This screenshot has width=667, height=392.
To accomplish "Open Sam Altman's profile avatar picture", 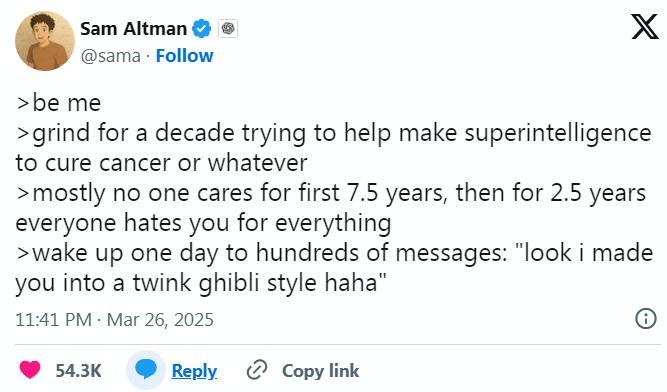I will click(x=45, y=41).
